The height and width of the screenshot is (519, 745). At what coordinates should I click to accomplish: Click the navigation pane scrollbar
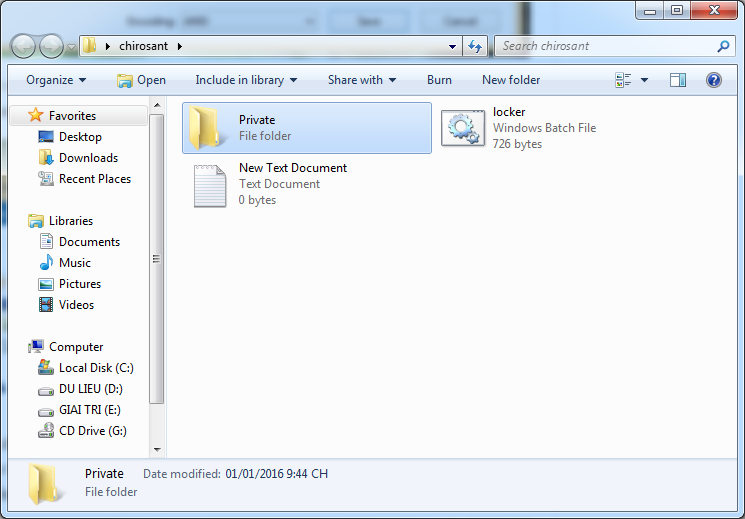tap(156, 260)
